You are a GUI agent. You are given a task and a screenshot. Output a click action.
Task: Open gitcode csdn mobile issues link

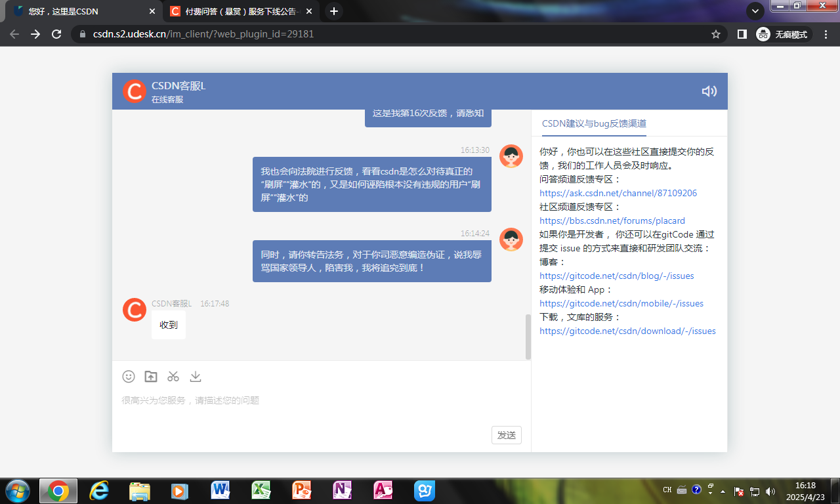coord(621,303)
